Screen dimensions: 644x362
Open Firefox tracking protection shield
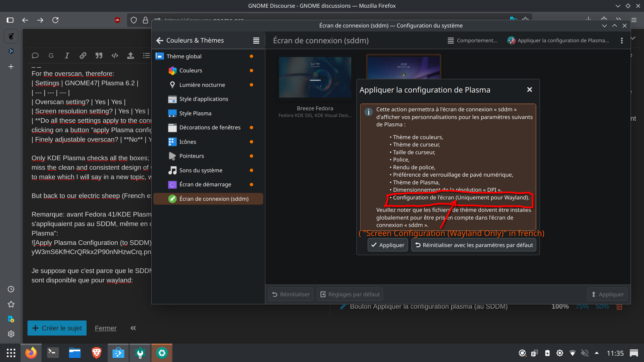pyautogui.click(x=133, y=20)
